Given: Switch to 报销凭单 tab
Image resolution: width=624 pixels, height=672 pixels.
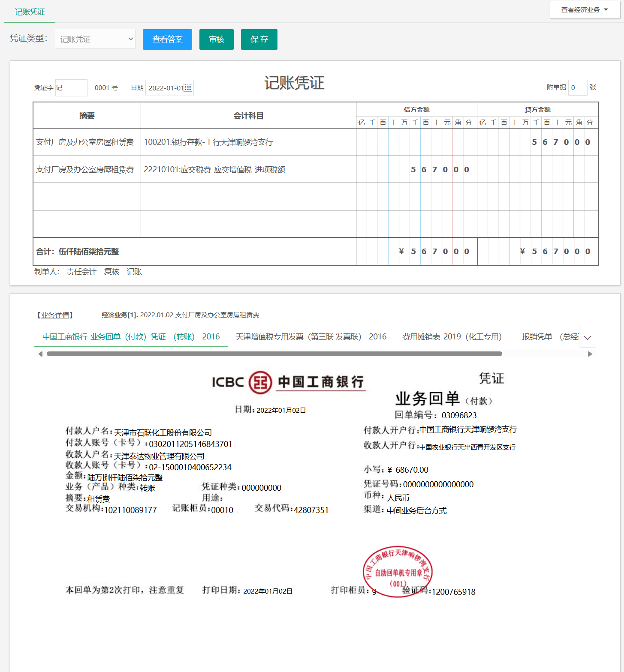Looking at the screenshot, I should point(550,337).
